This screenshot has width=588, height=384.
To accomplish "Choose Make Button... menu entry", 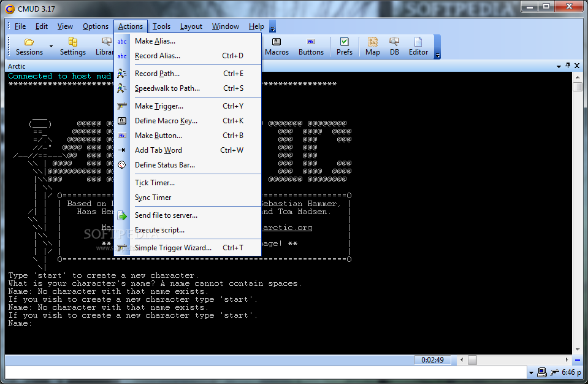I will point(188,136).
